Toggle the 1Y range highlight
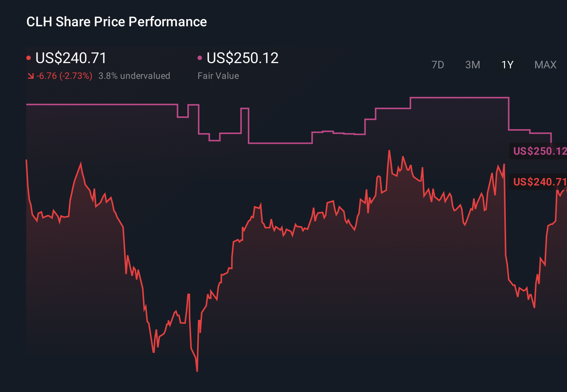This screenshot has height=392, width=567. tap(507, 65)
